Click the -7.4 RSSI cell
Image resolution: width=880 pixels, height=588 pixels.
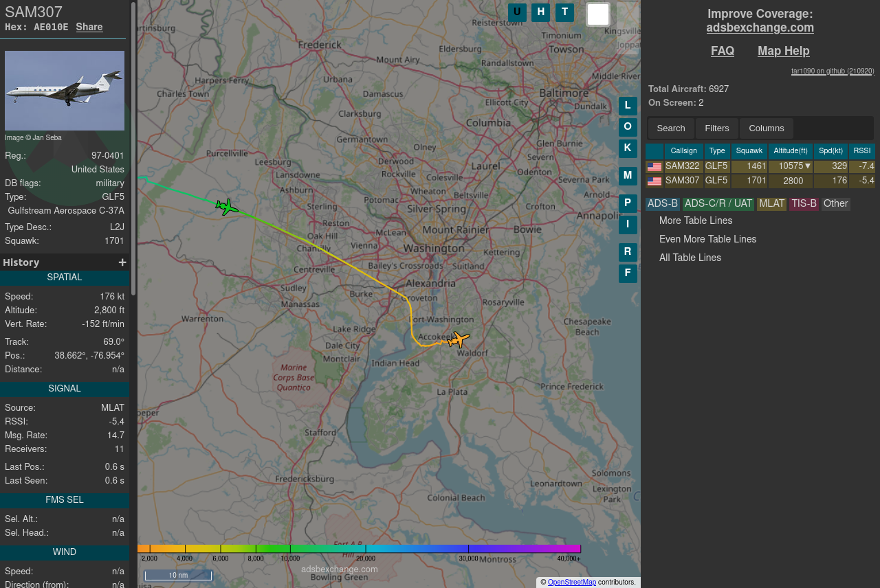pyautogui.click(x=862, y=166)
